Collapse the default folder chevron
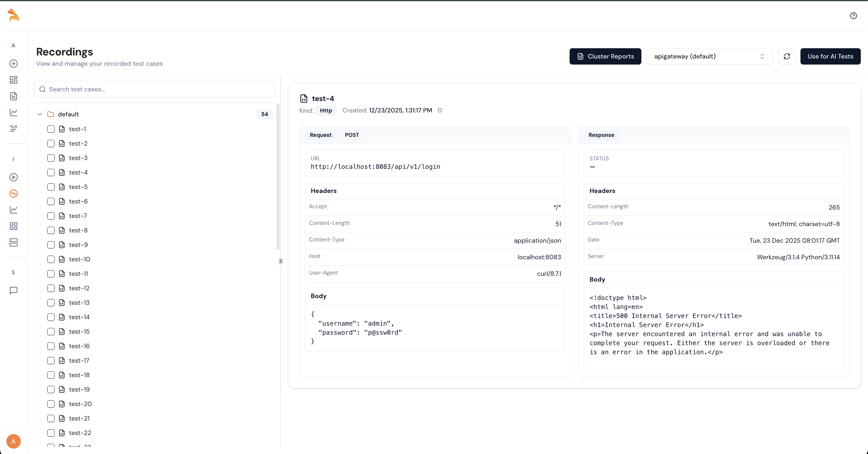The image size is (868, 454). point(40,114)
